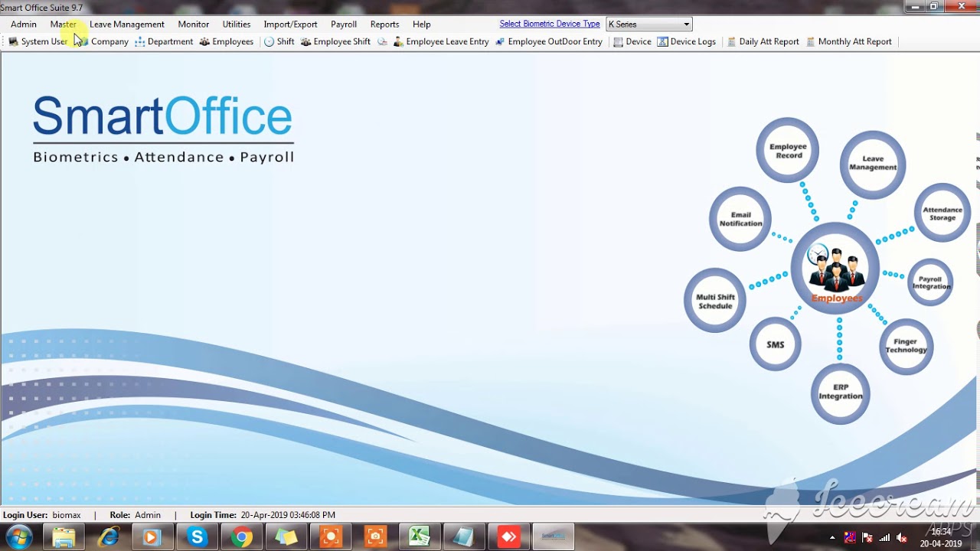This screenshot has height=551, width=980.
Task: Click the red AnyDesk taskbar icon
Action: click(509, 537)
